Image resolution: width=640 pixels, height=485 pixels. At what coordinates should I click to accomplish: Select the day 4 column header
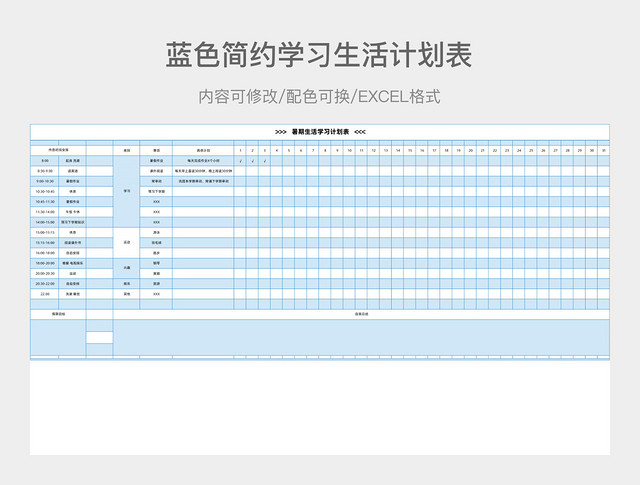pos(277,151)
